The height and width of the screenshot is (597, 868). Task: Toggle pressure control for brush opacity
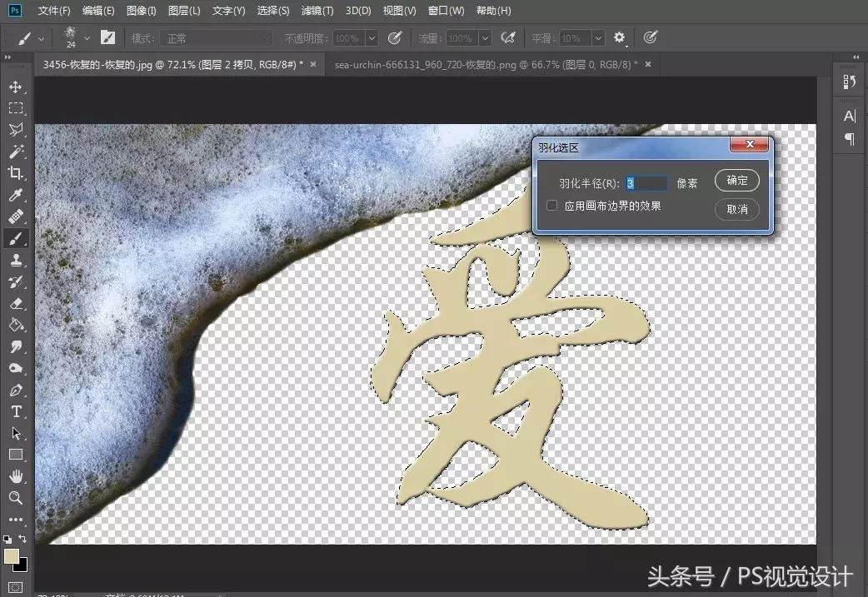coord(395,37)
